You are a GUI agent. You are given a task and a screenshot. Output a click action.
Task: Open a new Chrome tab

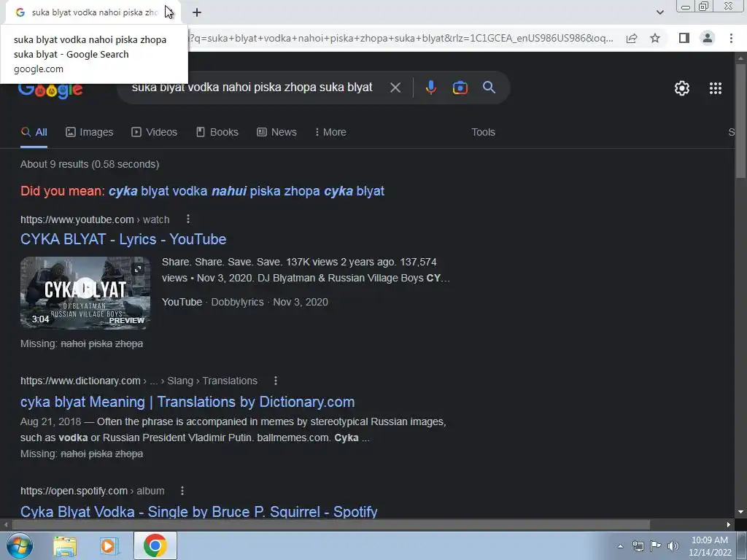coord(197,12)
